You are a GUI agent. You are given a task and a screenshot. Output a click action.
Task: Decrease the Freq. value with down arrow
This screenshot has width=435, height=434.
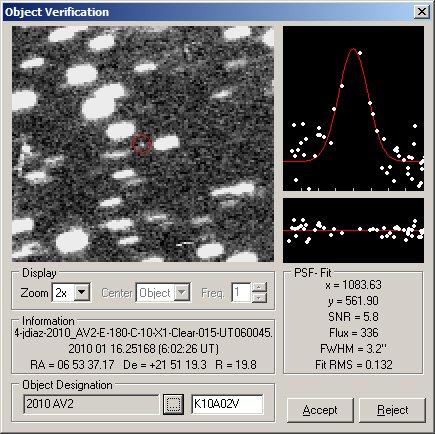tap(259, 297)
